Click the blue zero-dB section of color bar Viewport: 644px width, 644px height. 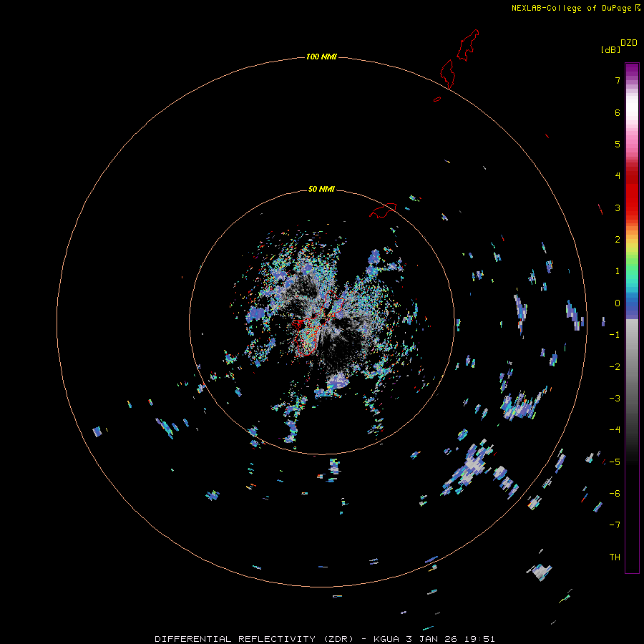pyautogui.click(x=632, y=306)
